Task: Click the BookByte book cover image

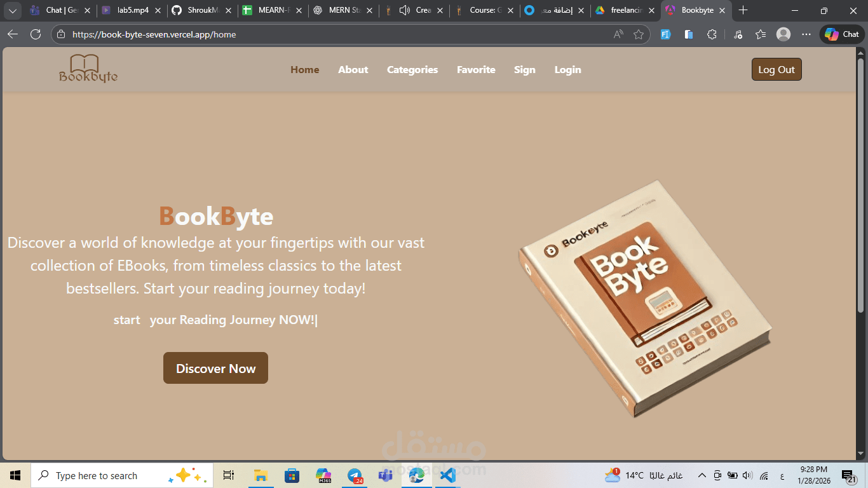Action: click(x=644, y=299)
